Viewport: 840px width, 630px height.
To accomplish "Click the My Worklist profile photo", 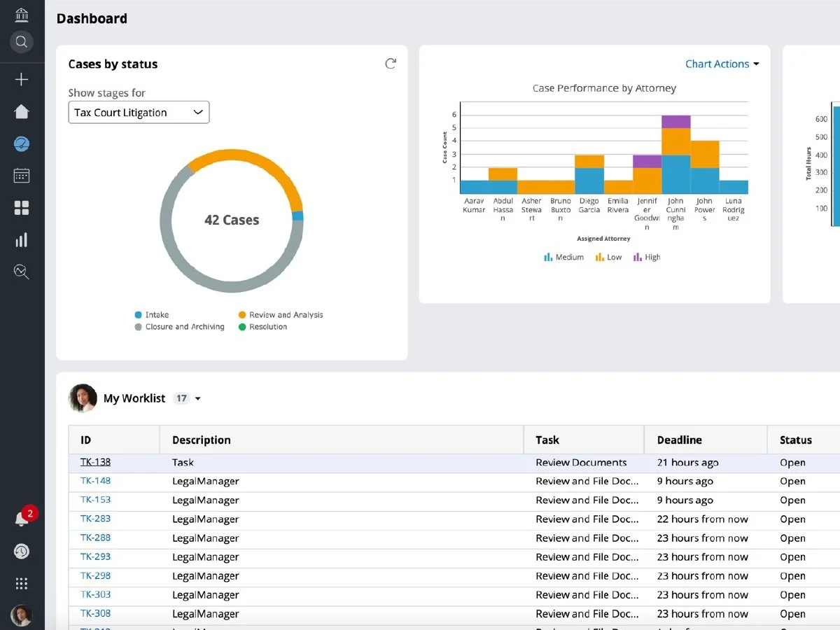I will [83, 398].
